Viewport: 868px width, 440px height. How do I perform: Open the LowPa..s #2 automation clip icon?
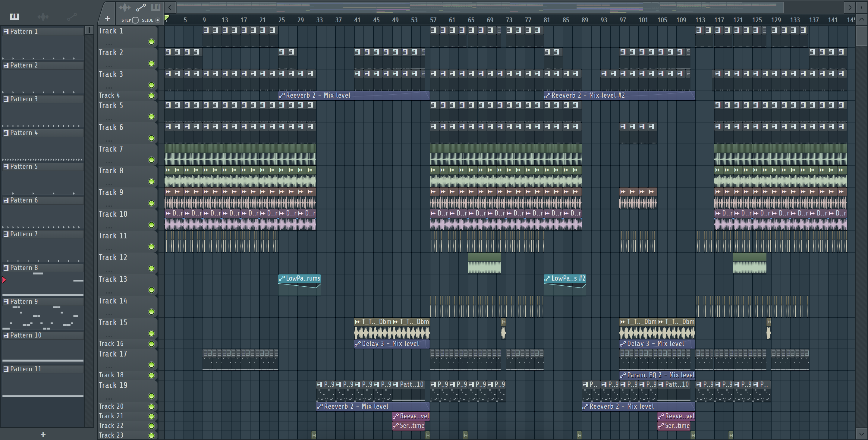(x=547, y=278)
